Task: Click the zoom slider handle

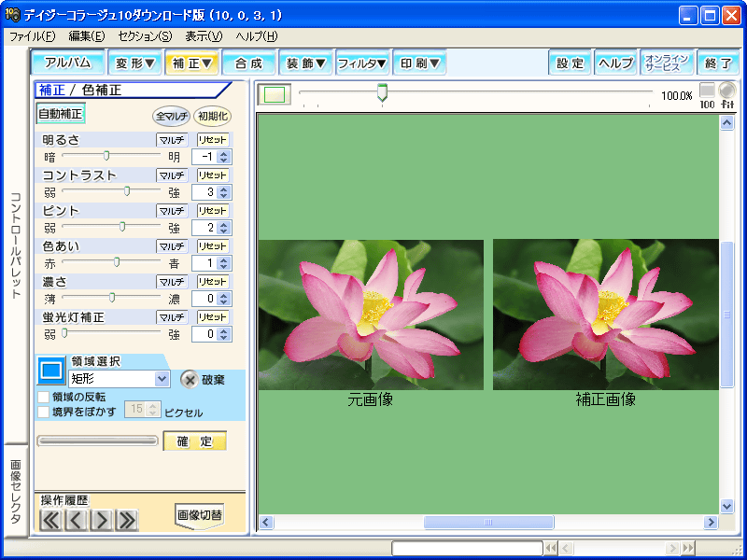Action: pos(382,92)
